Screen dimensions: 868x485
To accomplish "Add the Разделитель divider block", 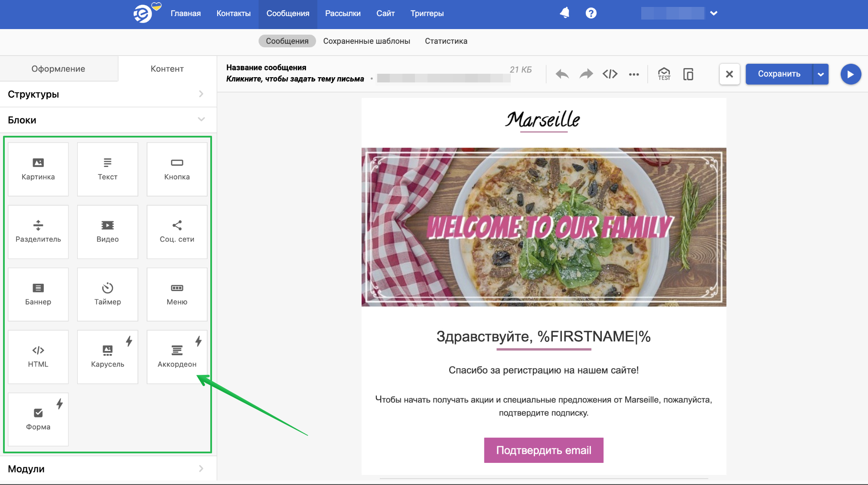I will pos(38,232).
